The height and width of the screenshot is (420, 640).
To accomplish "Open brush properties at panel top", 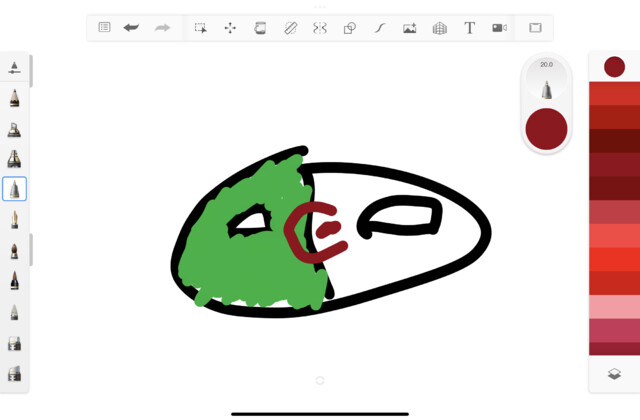I will (x=14, y=68).
